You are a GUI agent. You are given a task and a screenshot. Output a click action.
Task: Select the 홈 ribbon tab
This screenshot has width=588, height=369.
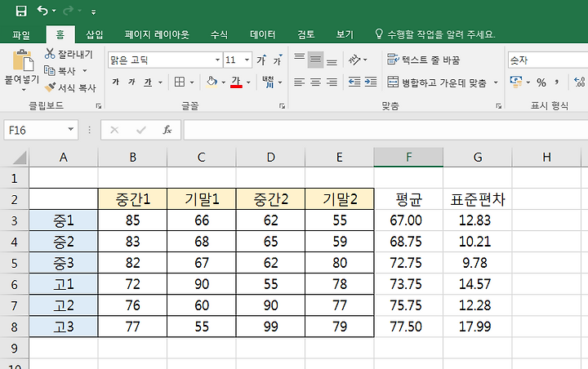(x=60, y=35)
